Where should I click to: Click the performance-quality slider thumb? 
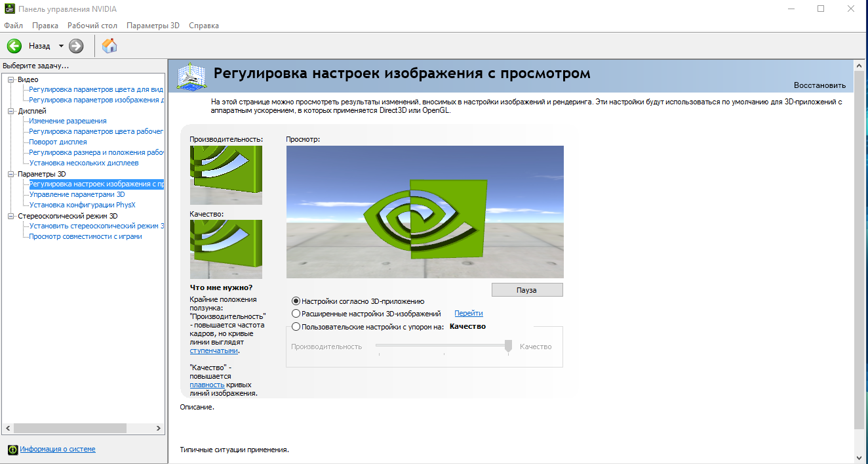point(508,347)
